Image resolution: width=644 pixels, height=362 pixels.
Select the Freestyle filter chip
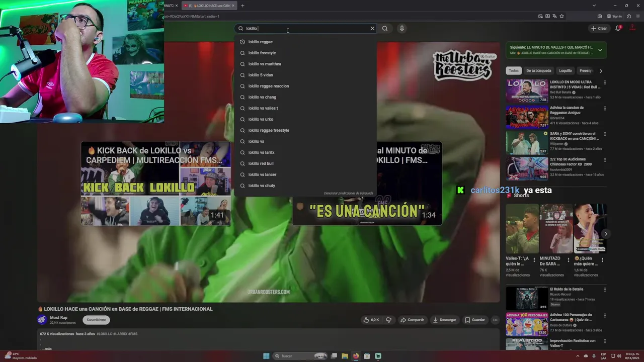click(586, 71)
